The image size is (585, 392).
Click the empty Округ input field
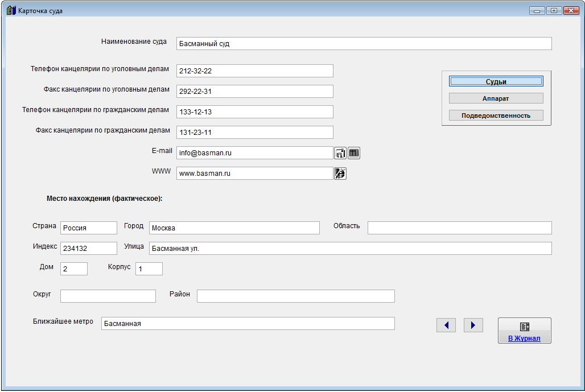[108, 296]
